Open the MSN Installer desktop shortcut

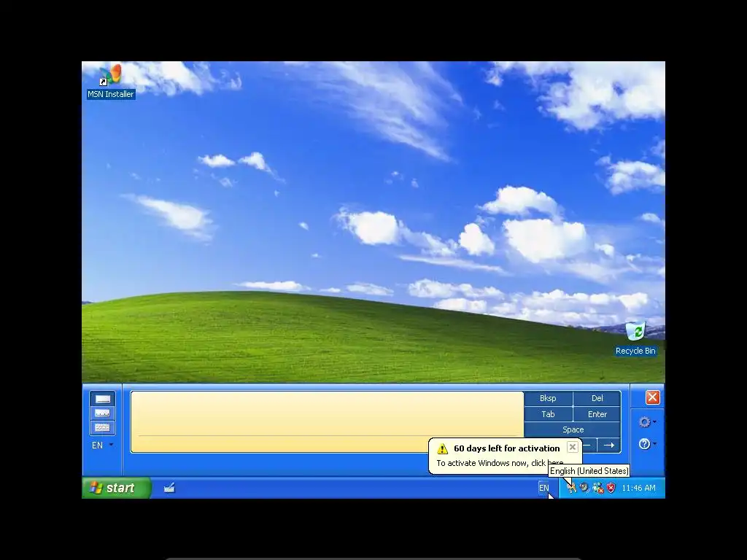[x=111, y=81]
